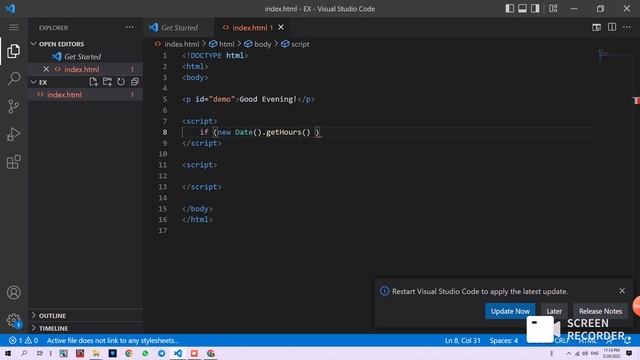Select Get Started in Open Editors
This screenshot has width=640, height=360.
(x=86, y=57)
